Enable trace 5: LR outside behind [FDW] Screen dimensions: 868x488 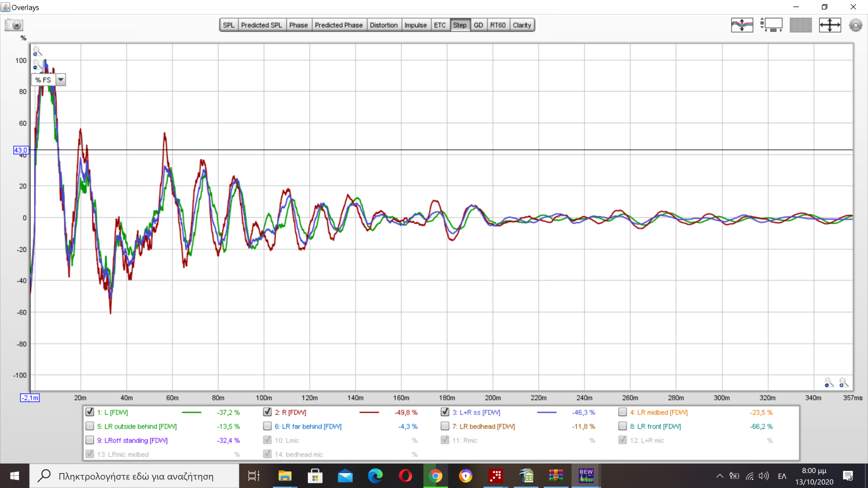click(90, 426)
